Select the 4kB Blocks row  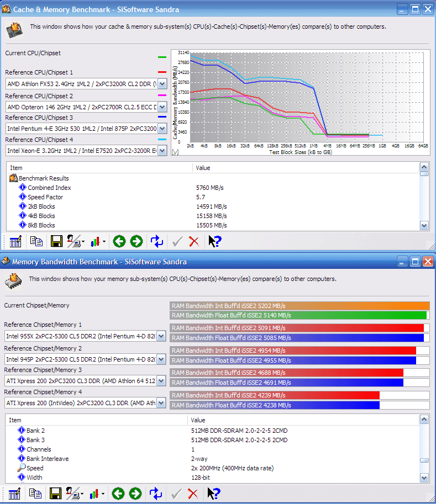(212, 216)
